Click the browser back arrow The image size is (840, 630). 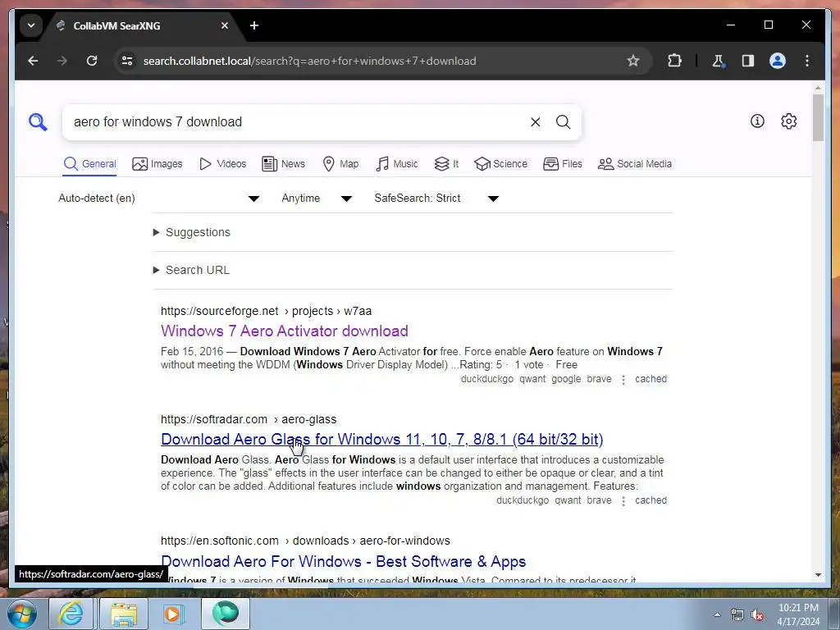coord(33,61)
